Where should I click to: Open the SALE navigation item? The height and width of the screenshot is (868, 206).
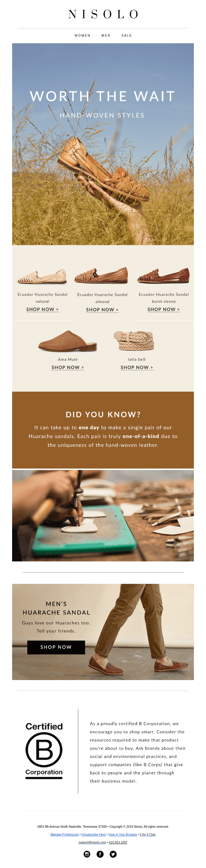126,35
